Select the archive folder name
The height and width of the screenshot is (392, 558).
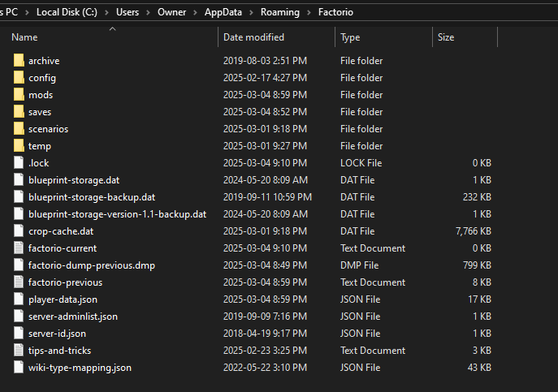point(44,61)
